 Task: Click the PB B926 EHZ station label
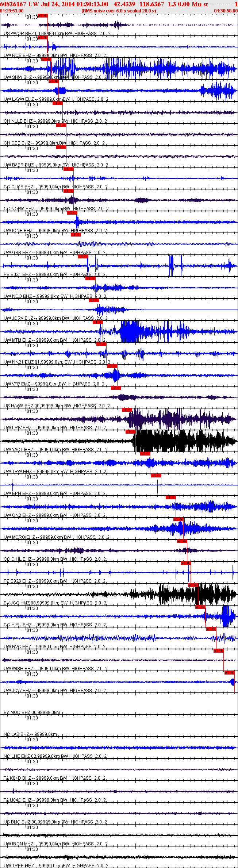[x=55, y=581]
